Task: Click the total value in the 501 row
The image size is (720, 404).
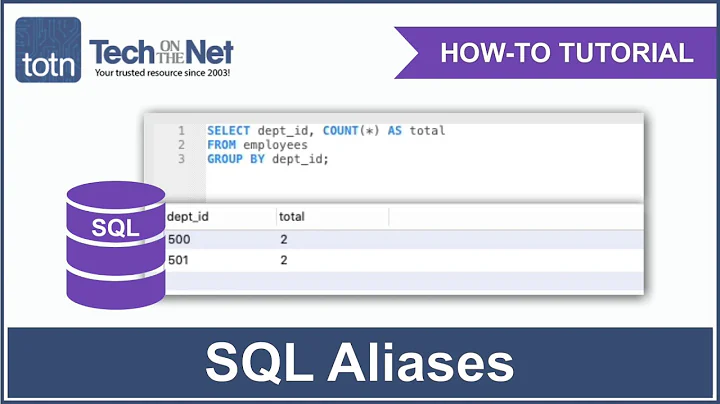Action: click(285, 260)
